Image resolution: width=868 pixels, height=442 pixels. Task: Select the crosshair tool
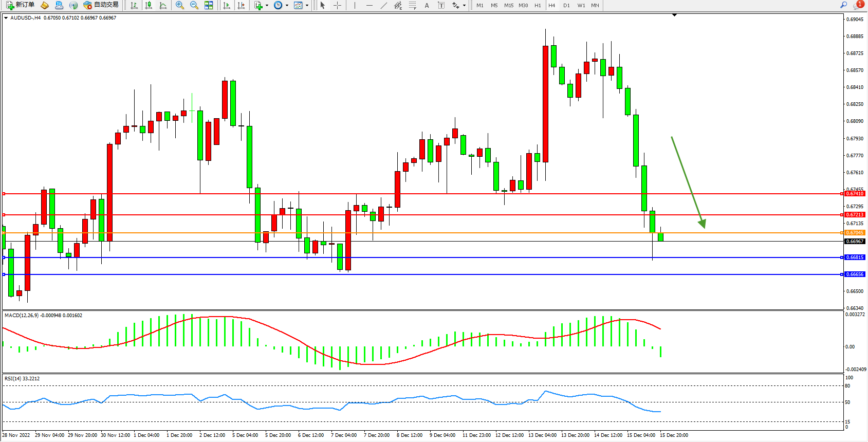click(x=338, y=5)
